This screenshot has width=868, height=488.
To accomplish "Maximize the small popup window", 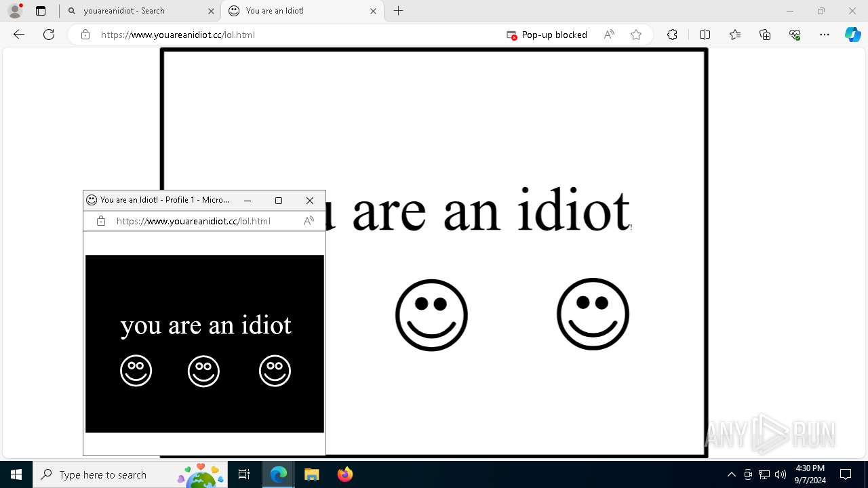I will click(x=279, y=201).
